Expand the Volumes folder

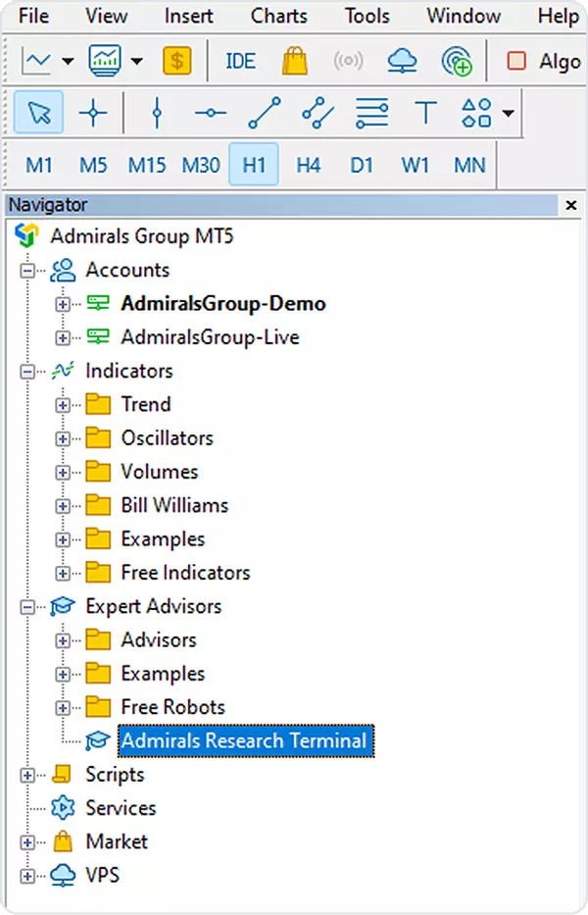63,472
